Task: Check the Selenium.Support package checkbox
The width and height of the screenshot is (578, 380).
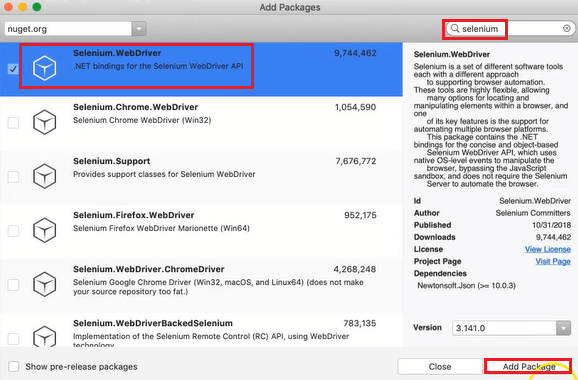Action: [x=13, y=177]
